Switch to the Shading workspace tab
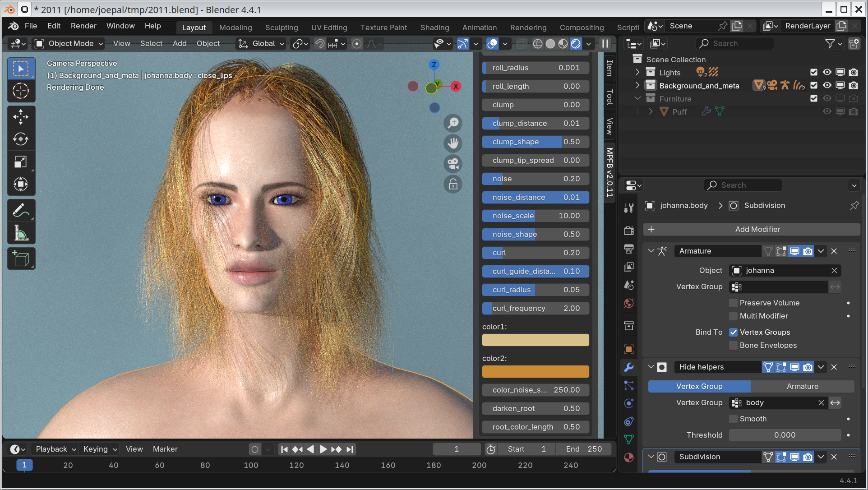 434,28
